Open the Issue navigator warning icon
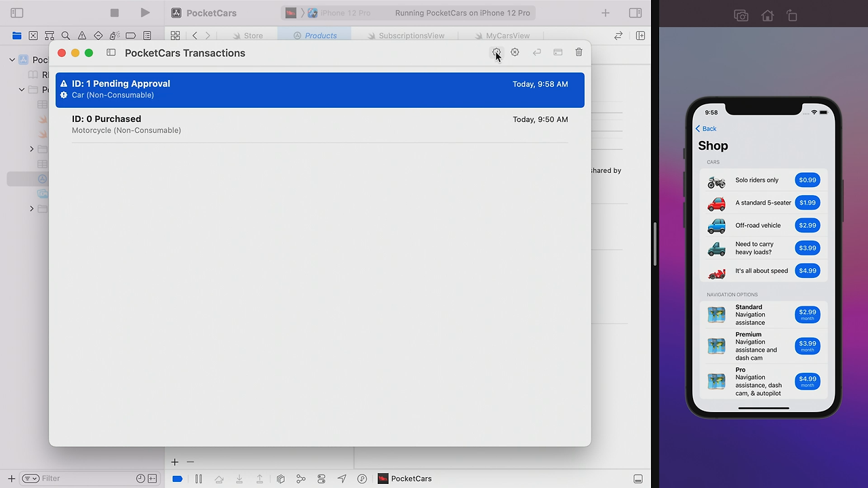Viewport: 868px width, 488px height. pos(82,36)
